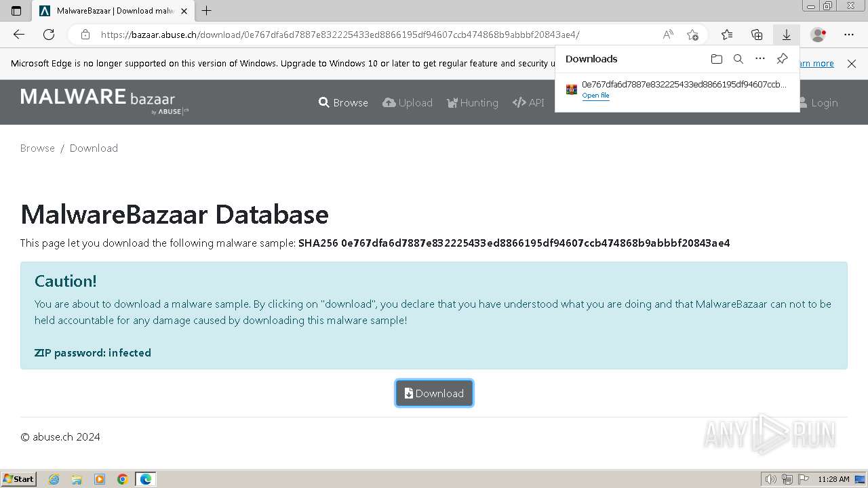Open the system tray volume icon

(771, 479)
